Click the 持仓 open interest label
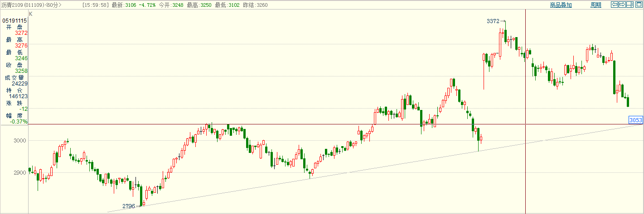 (x=14, y=90)
